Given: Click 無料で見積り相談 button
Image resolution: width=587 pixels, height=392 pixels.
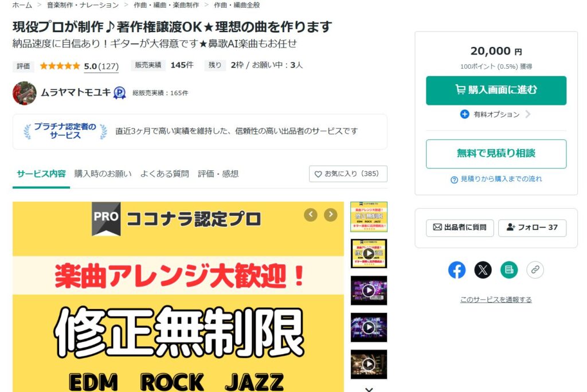Looking at the screenshot, I should pyautogui.click(x=496, y=154).
